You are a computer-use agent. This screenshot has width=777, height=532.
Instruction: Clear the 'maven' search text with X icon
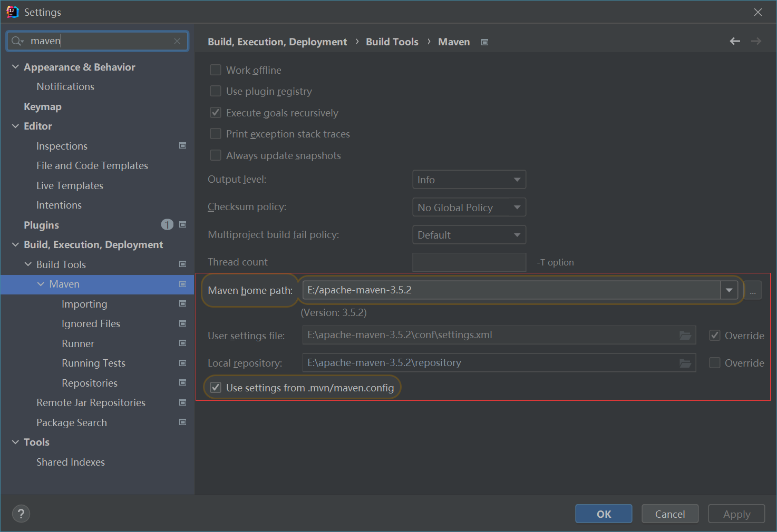click(x=177, y=41)
